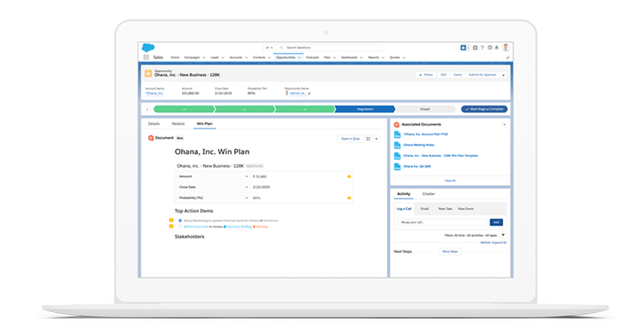Expand the Contacts nav dropdown arrow
This screenshot has height=336, width=644.
[270, 58]
